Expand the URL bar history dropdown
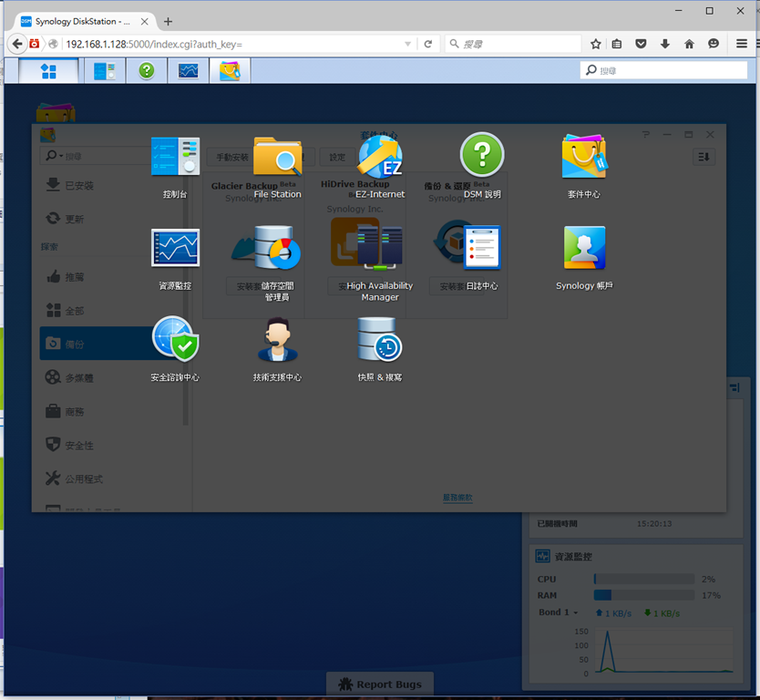760x700 pixels. (x=407, y=44)
